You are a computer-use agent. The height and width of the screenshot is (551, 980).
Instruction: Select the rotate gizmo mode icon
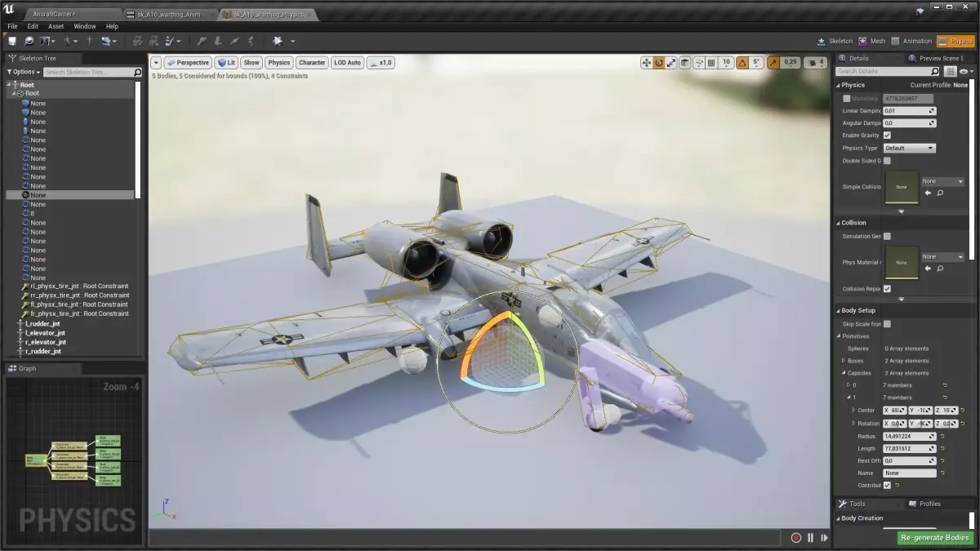659,63
